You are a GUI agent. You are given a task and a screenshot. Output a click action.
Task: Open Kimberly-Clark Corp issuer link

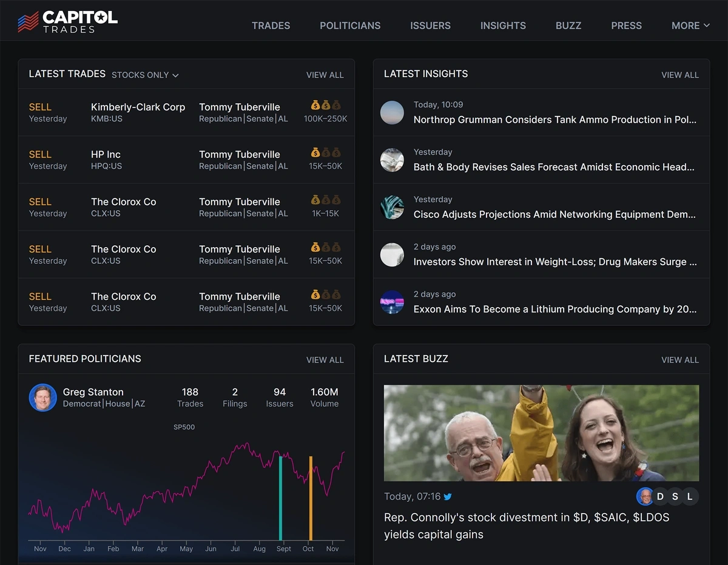point(138,107)
